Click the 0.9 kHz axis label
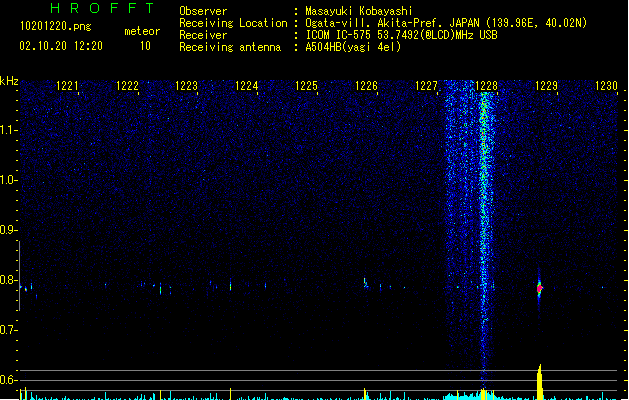Image resolution: width=629 pixels, height=400 pixels. 7,230
